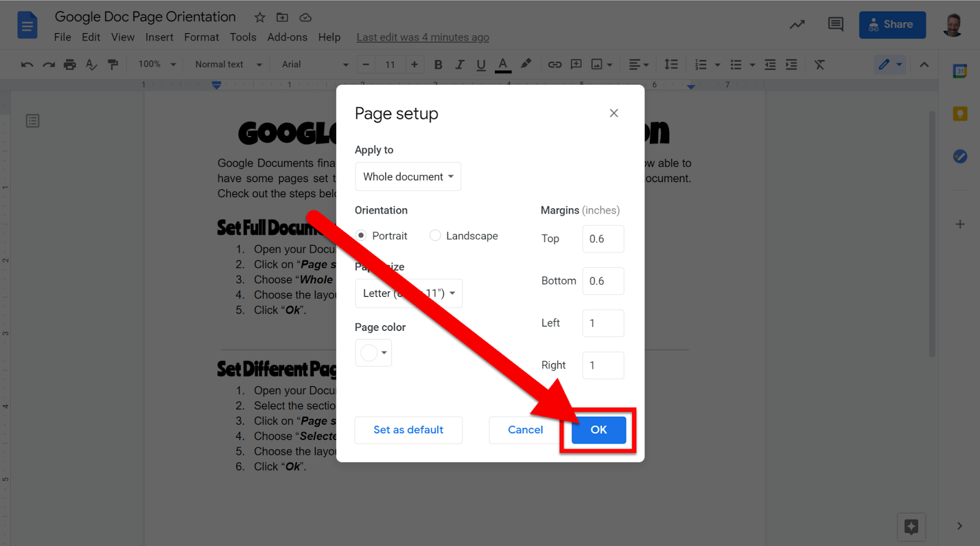Open the text color picker

coord(503,64)
